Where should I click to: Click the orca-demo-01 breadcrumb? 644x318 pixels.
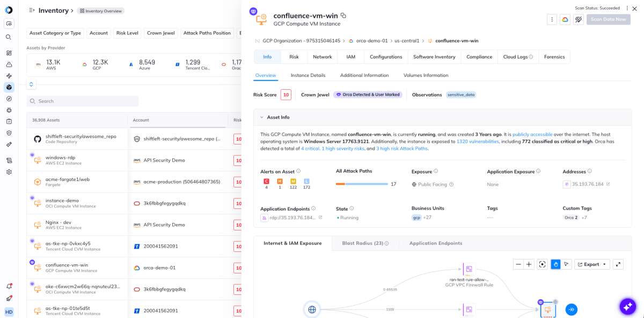point(372,41)
